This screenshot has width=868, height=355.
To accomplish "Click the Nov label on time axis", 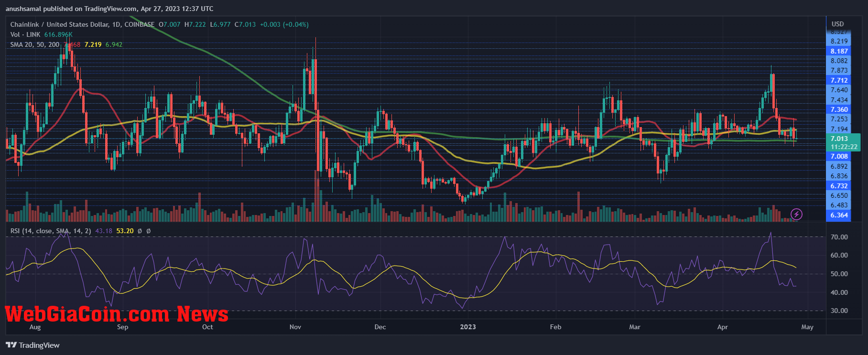I will [295, 327].
